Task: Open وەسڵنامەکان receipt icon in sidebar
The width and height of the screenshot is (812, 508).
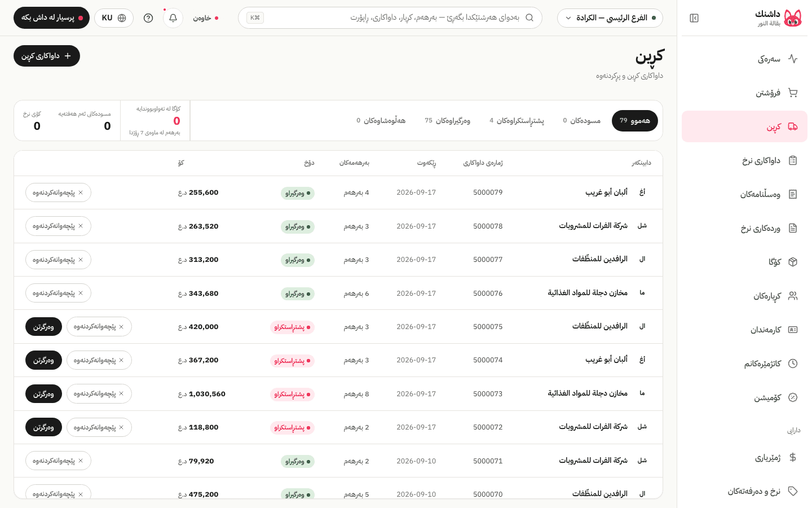Action: point(793,194)
